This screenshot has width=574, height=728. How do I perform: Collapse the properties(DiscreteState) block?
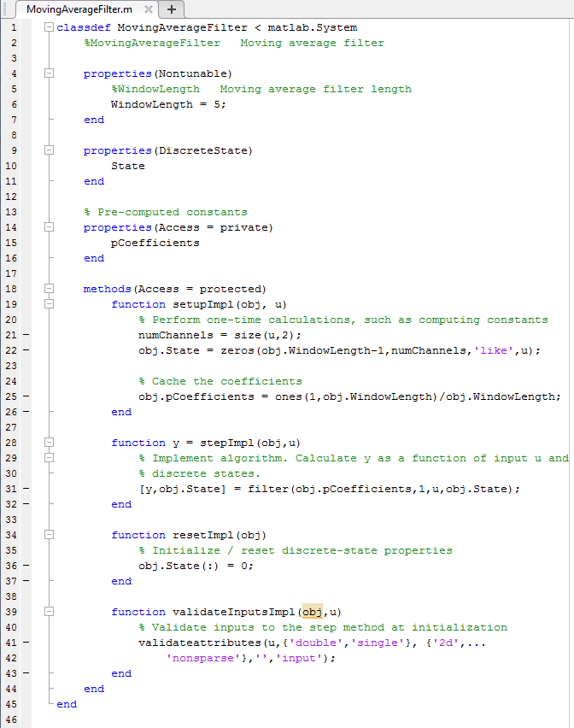point(49,150)
